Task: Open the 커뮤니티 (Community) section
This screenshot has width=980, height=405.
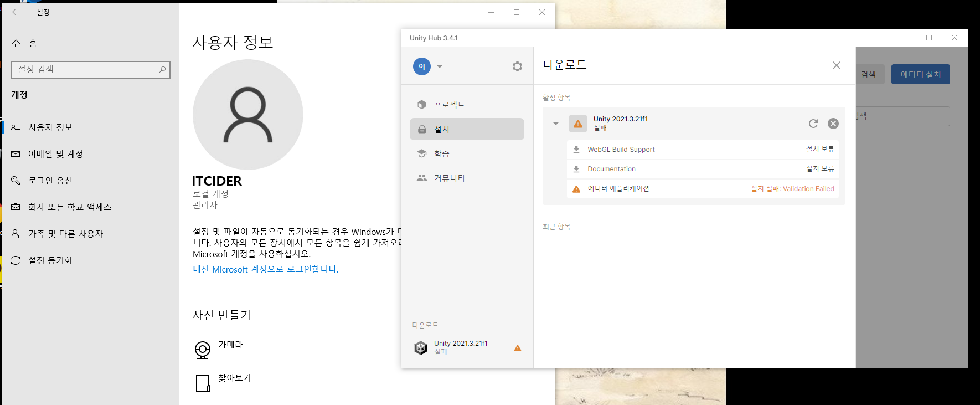Action: [x=467, y=178]
